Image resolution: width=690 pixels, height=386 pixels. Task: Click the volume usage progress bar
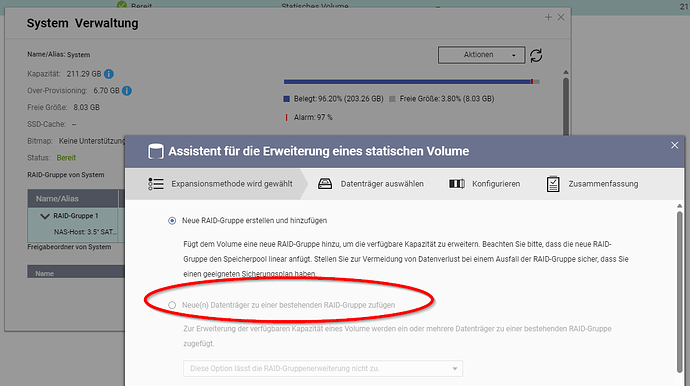[411, 81]
